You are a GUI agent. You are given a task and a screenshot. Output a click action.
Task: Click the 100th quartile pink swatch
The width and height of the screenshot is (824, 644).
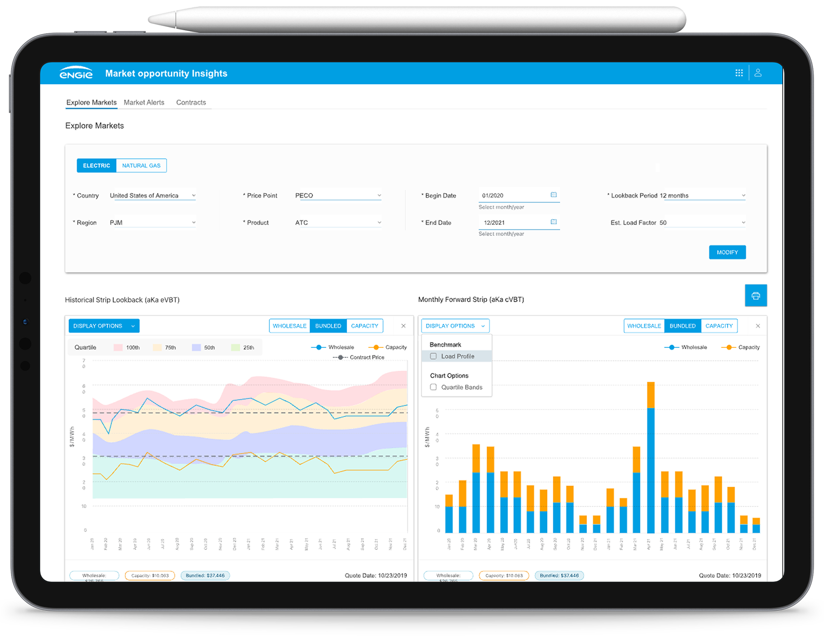tap(118, 347)
